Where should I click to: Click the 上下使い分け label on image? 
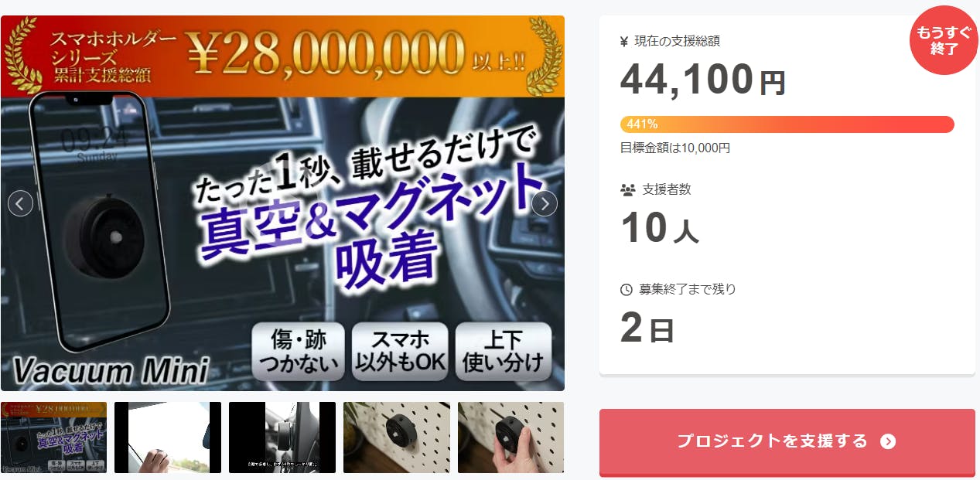(x=504, y=351)
